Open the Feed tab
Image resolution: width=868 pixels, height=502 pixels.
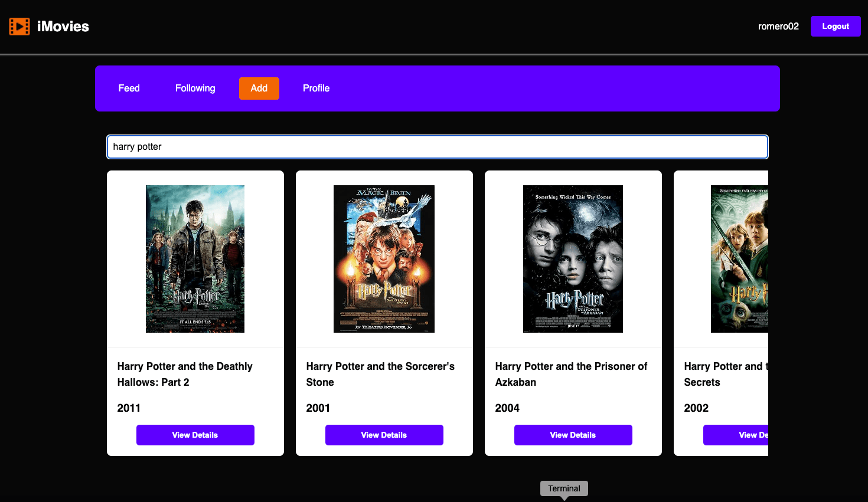coord(129,88)
